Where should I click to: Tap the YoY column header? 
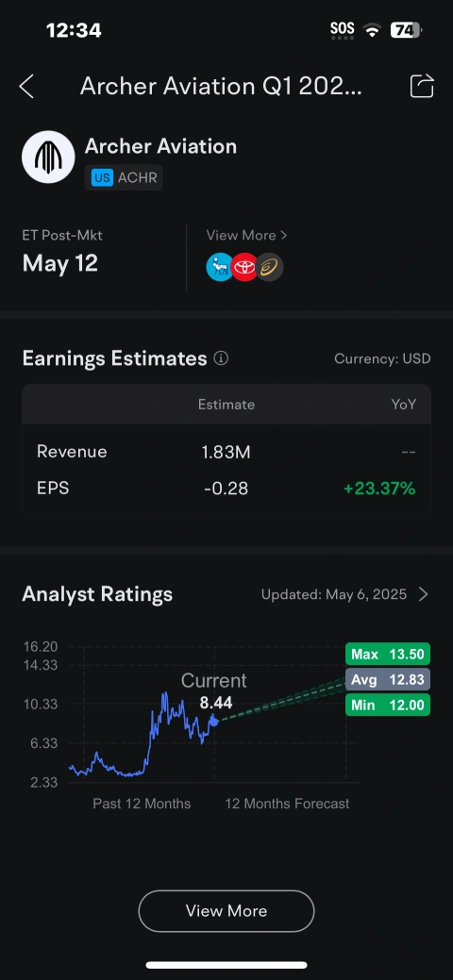403,405
